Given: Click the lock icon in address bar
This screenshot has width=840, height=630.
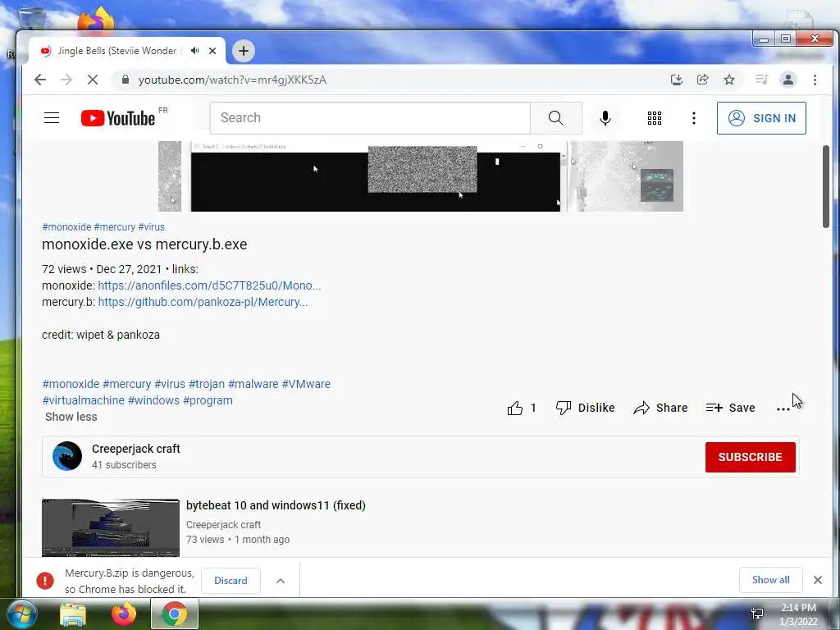Looking at the screenshot, I should 126,80.
